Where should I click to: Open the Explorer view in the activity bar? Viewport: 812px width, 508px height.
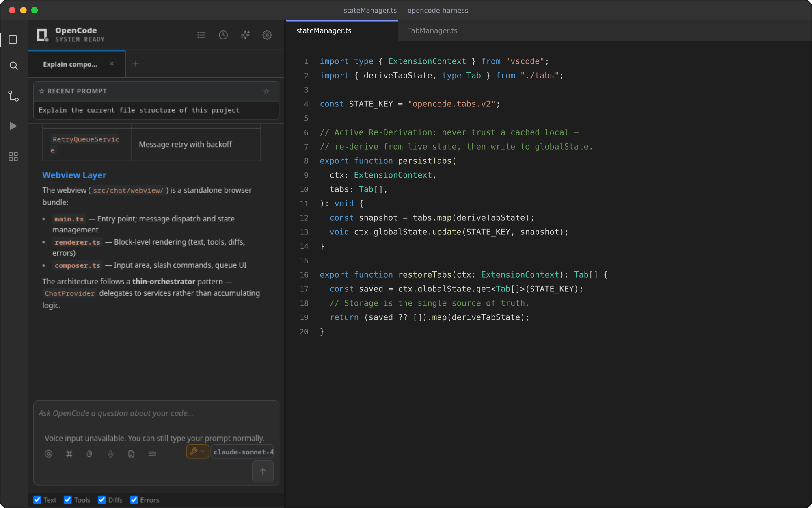(x=13, y=40)
